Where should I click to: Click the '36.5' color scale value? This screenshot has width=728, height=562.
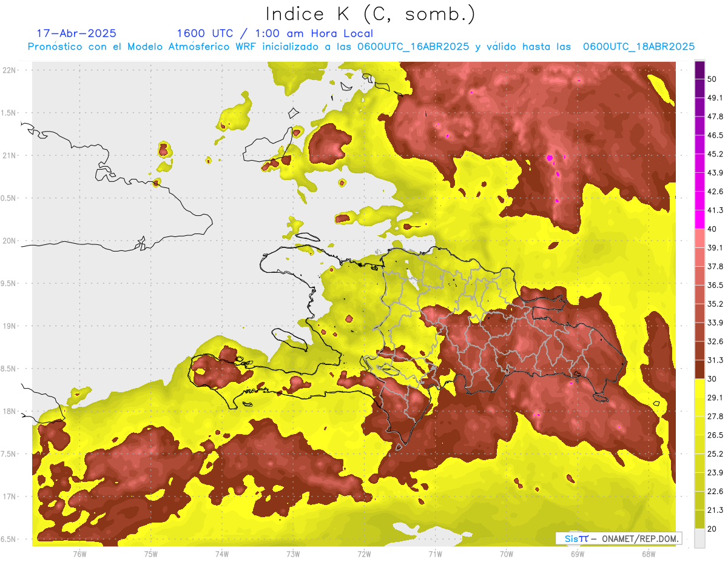pos(715,285)
